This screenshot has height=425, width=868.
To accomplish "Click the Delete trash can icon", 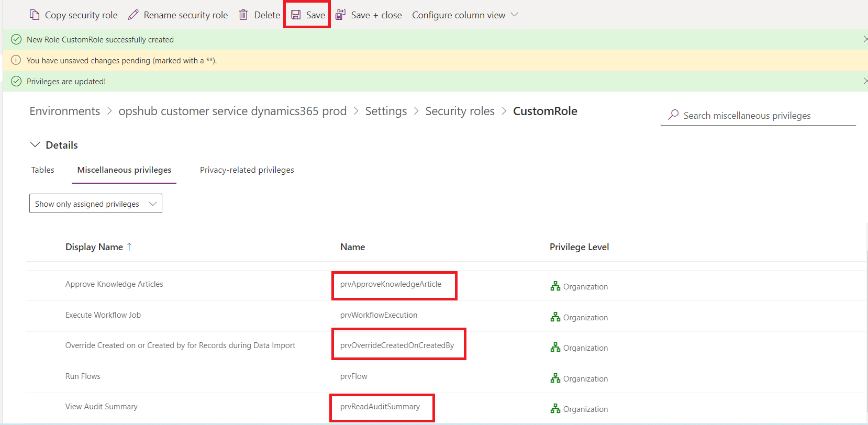I will [x=243, y=15].
